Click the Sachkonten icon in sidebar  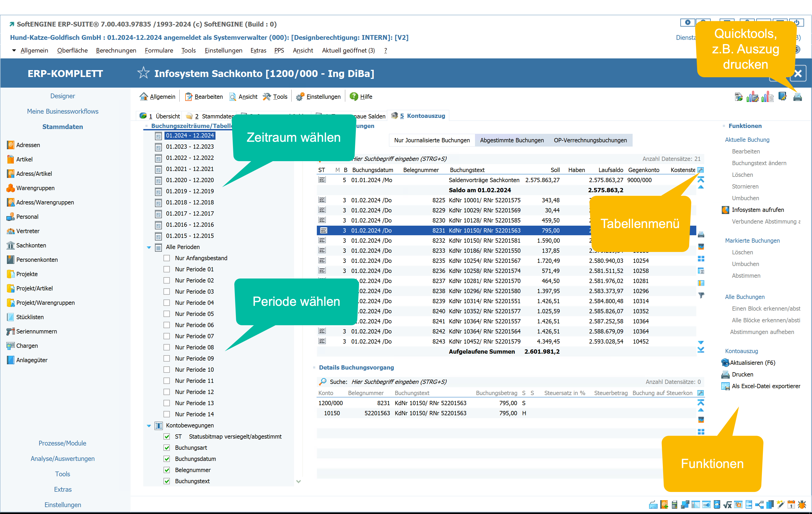(10, 245)
